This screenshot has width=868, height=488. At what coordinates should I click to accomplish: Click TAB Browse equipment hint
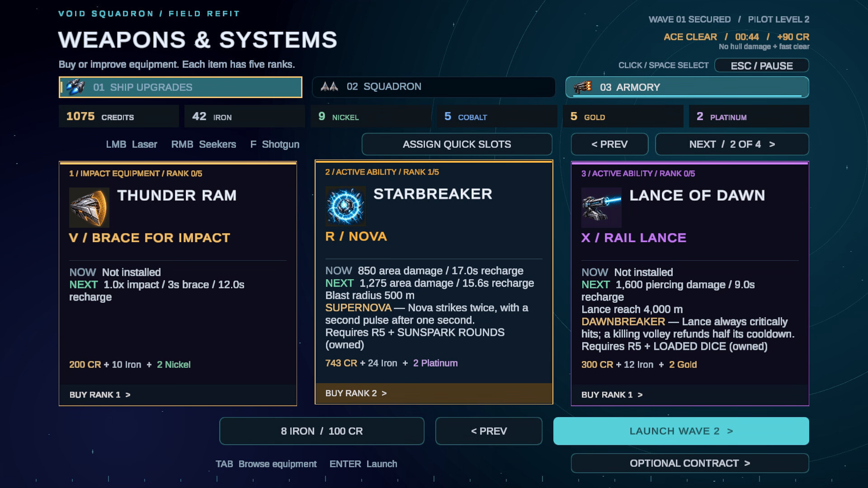coord(266,464)
